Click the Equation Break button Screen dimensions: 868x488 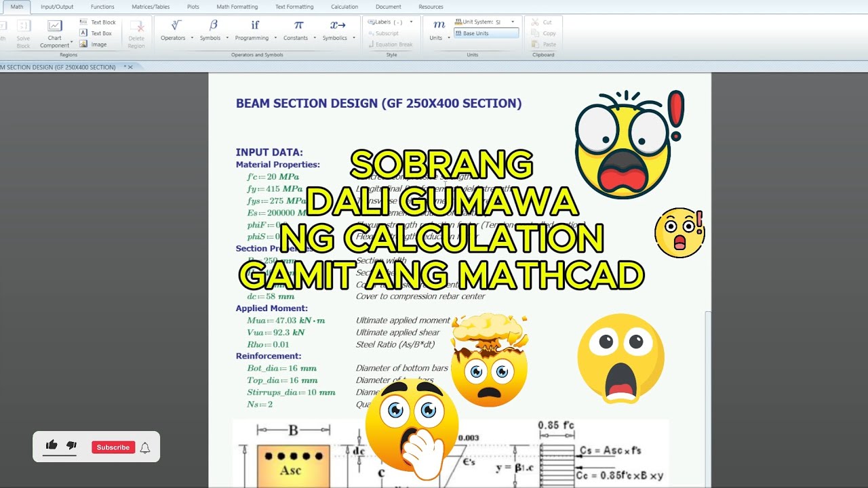pyautogui.click(x=390, y=44)
